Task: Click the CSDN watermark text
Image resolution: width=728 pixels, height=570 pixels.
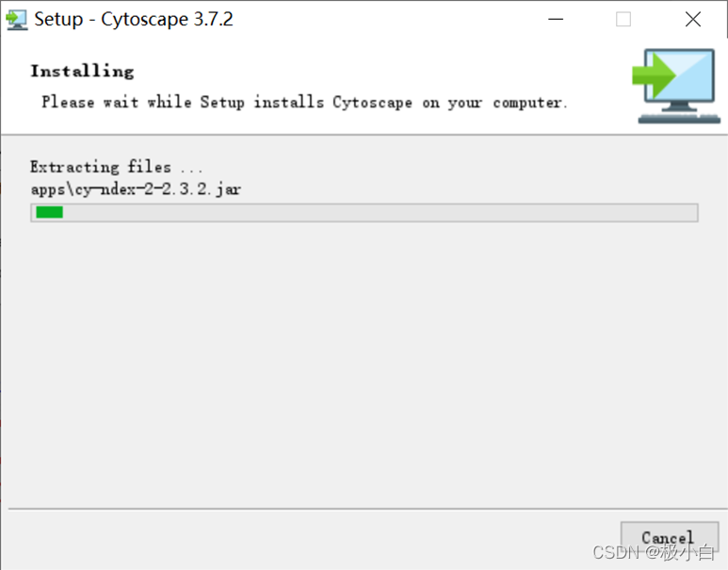Action: 653,552
